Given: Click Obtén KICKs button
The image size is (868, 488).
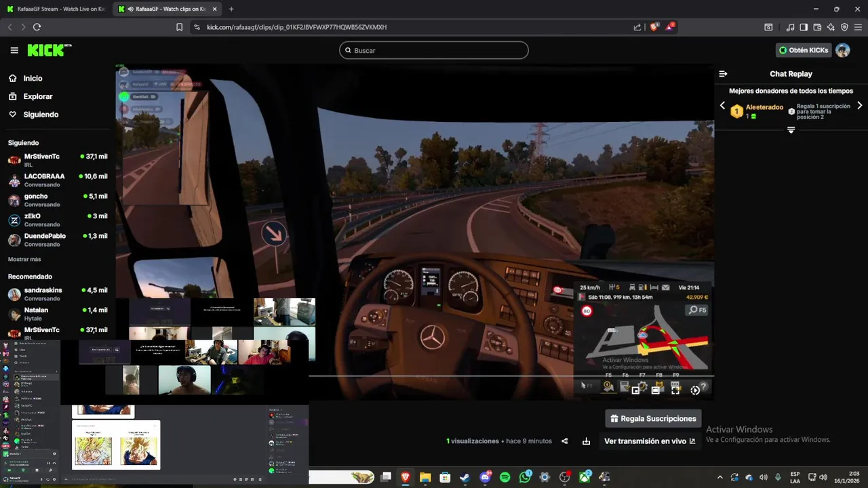Looking at the screenshot, I should click(804, 50).
